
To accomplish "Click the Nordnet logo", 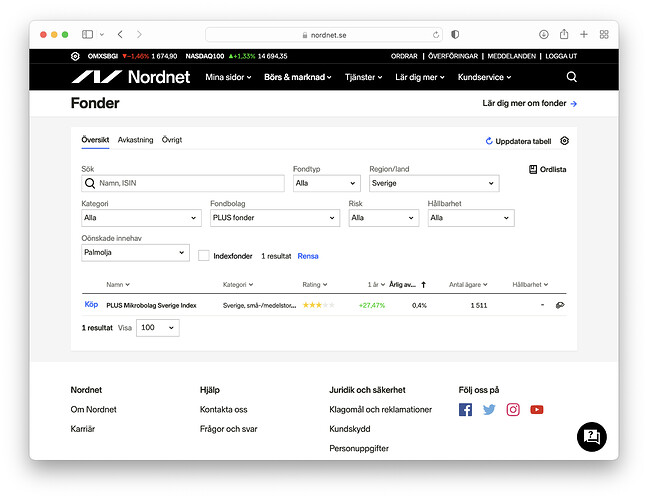I will 125,77.
